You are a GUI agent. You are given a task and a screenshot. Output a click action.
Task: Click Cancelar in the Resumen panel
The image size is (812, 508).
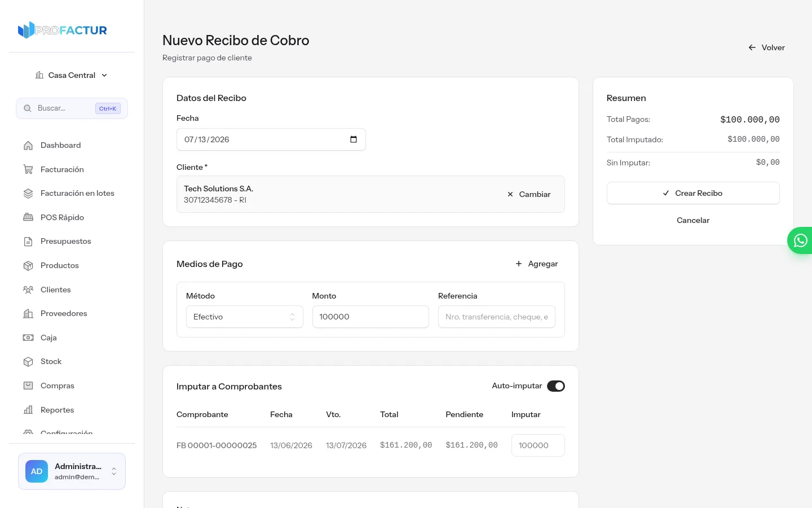point(693,220)
